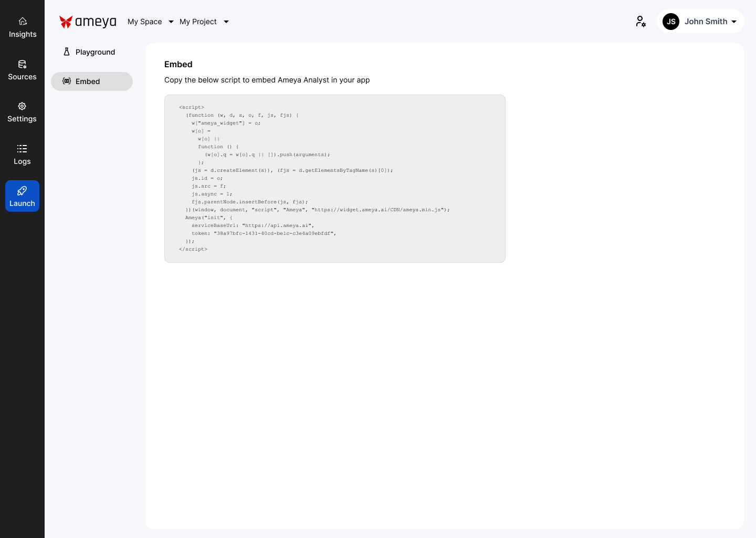Select the Launch rocket icon
756x538 pixels.
22,191
